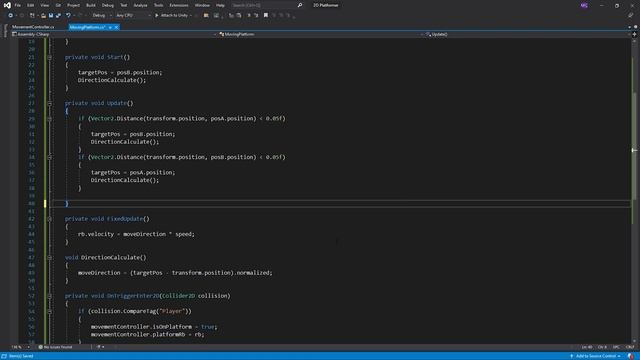The image size is (640, 360).
Task: Click the Undo toolbar icon
Action: [x=68, y=15]
